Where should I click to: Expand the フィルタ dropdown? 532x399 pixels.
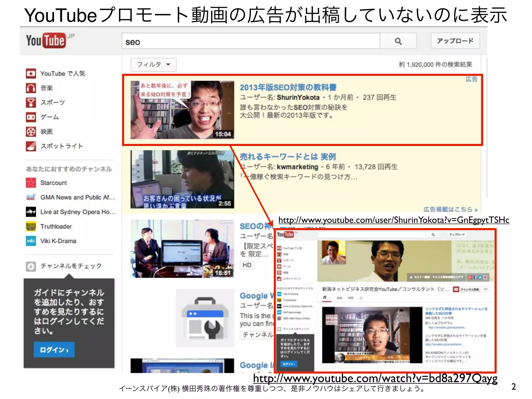tap(153, 64)
